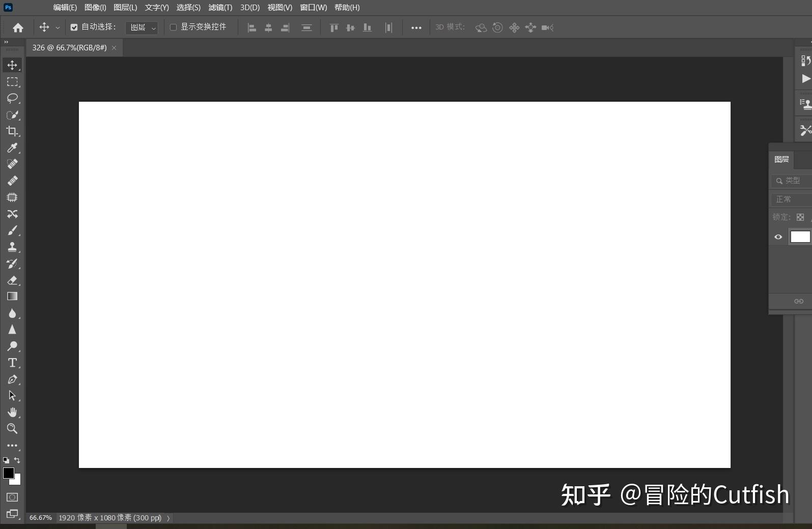
Task: Toggle lock transparent pixels icon
Action: click(x=800, y=217)
